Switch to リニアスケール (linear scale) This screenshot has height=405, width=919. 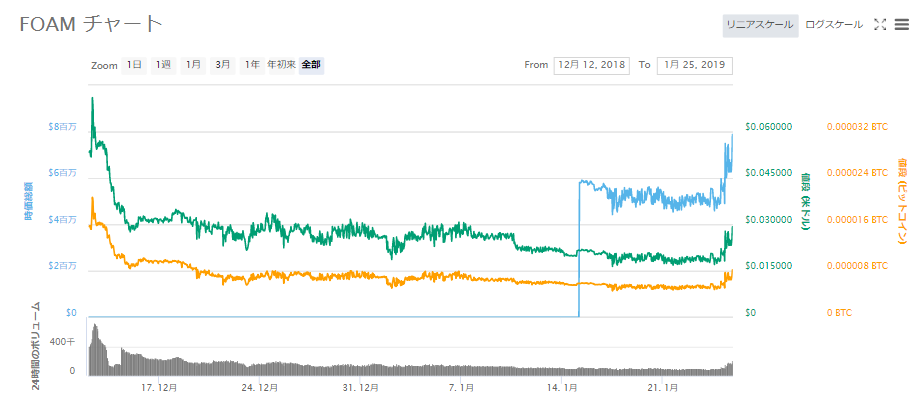[x=760, y=25]
